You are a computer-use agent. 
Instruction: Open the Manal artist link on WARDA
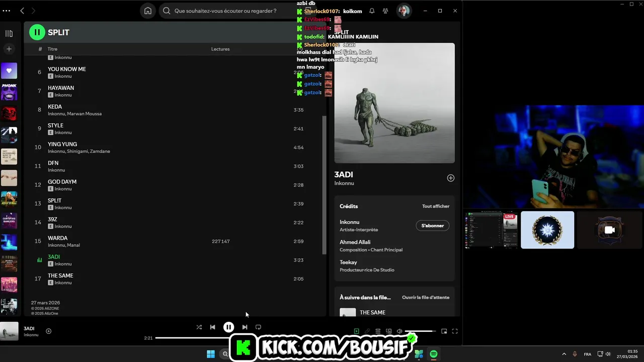coord(73,245)
